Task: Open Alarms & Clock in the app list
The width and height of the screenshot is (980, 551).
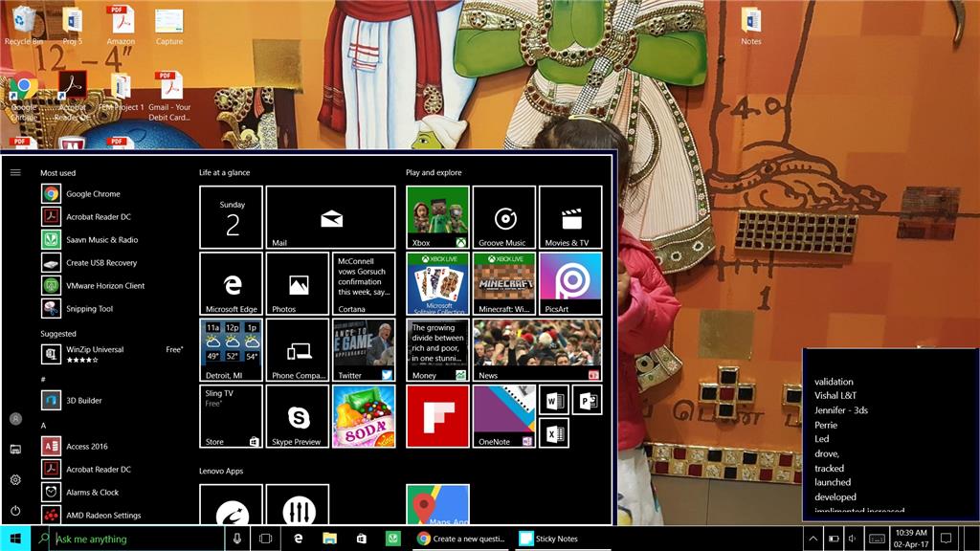Action: point(114,493)
